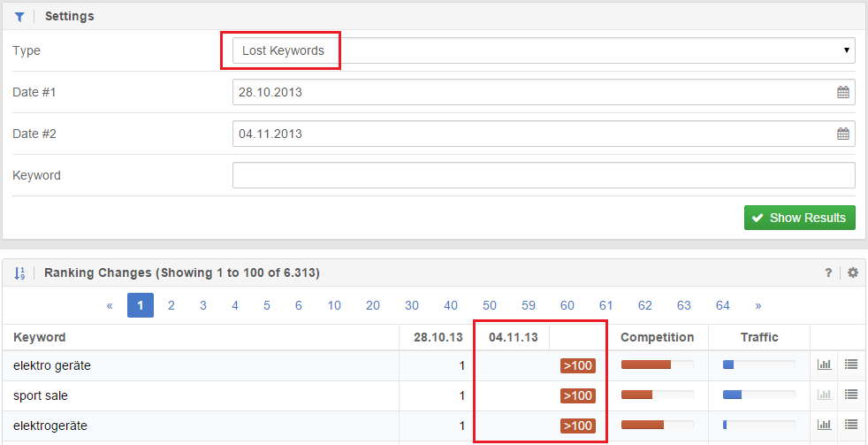868x445 pixels.
Task: Select pagination page 1
Action: (x=141, y=305)
